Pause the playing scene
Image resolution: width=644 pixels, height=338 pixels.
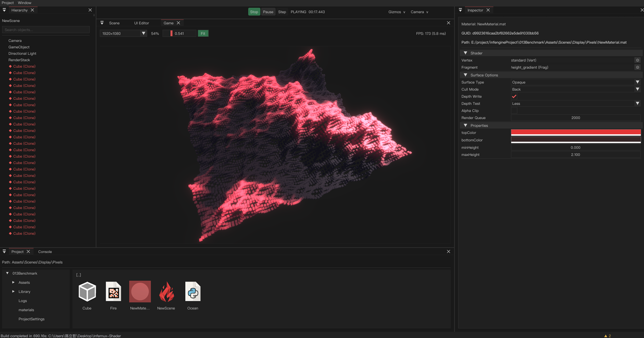(267, 11)
